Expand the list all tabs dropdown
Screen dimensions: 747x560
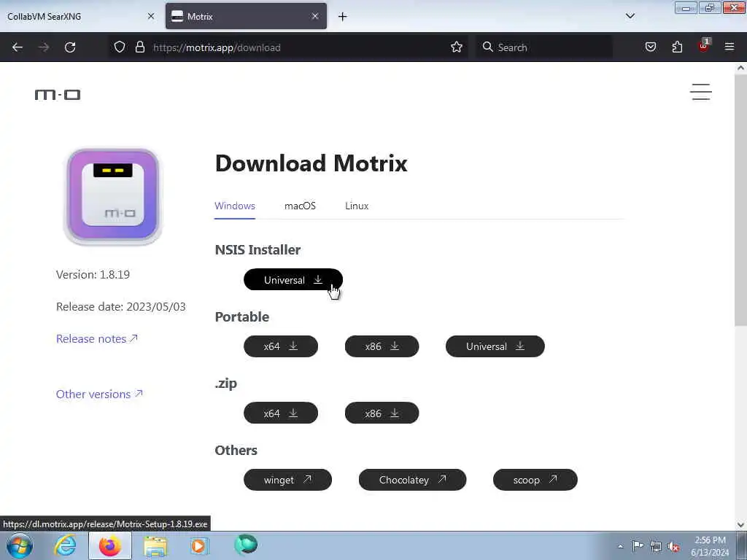630,16
